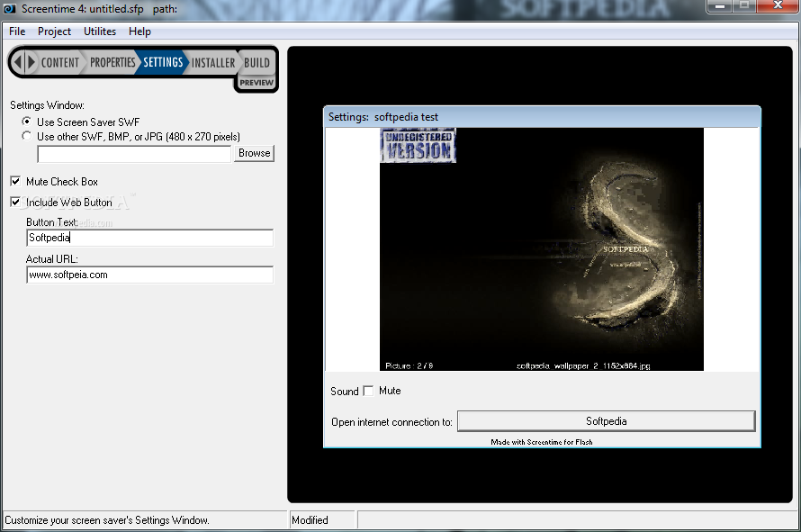Image resolution: width=801 pixels, height=532 pixels.
Task: Switch to the Properties tab
Action: click(112, 62)
